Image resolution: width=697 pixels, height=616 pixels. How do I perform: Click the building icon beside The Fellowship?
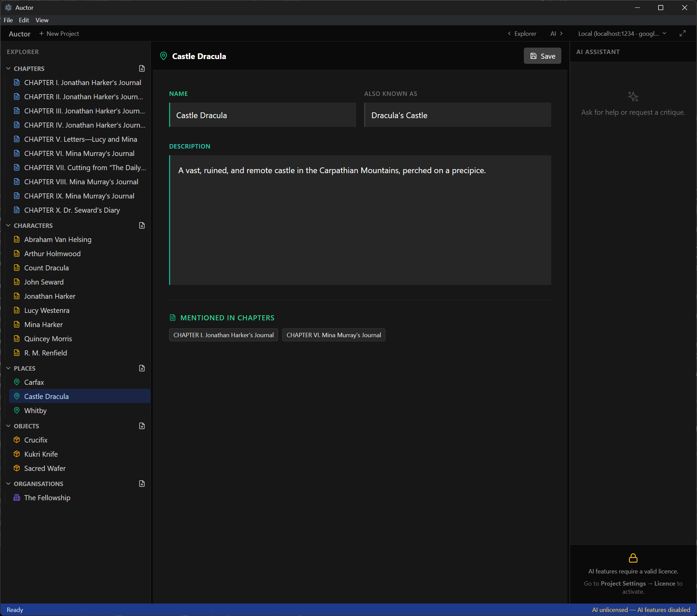coord(16,497)
